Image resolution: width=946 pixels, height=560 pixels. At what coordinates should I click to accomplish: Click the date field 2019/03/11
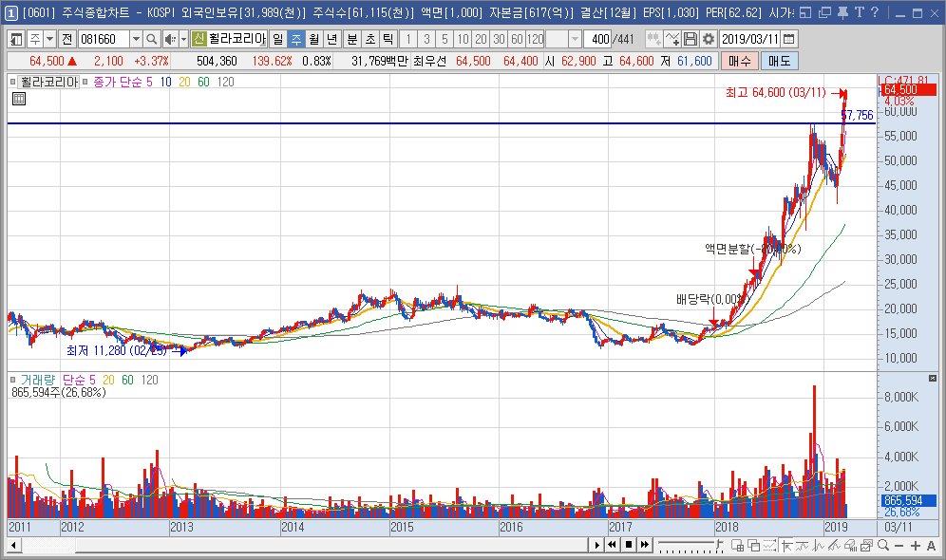(x=750, y=39)
